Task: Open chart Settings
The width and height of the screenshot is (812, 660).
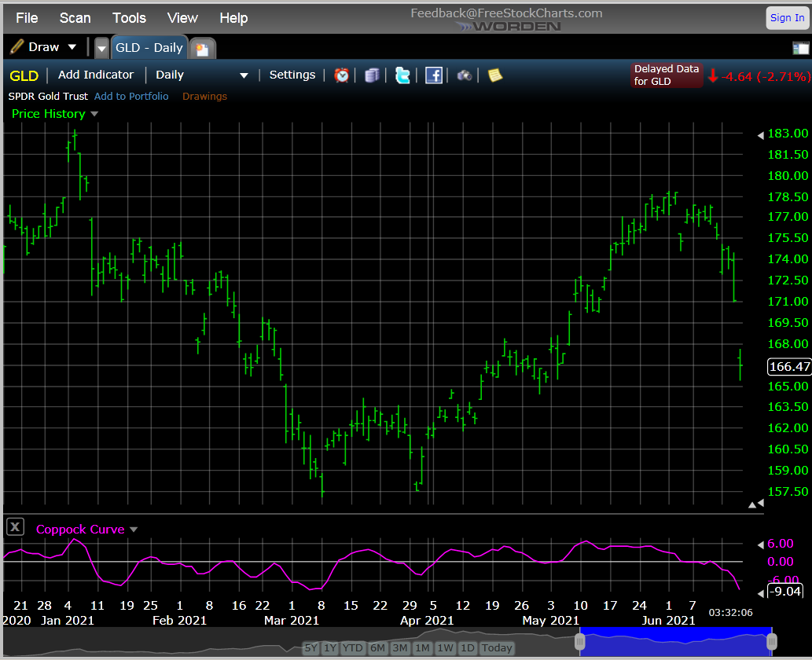Action: click(292, 75)
